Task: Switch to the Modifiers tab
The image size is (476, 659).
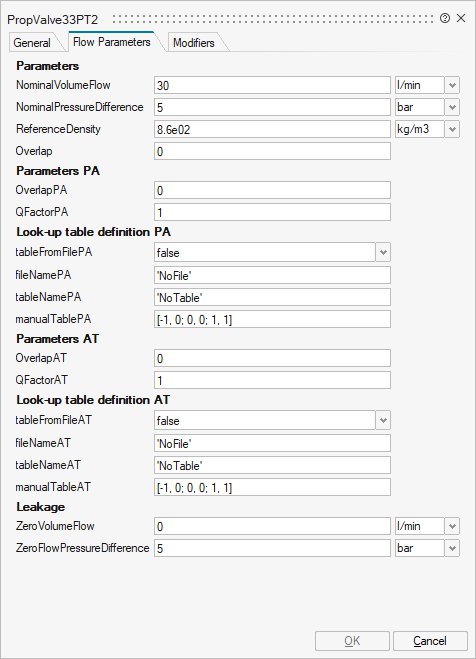Action: click(194, 43)
